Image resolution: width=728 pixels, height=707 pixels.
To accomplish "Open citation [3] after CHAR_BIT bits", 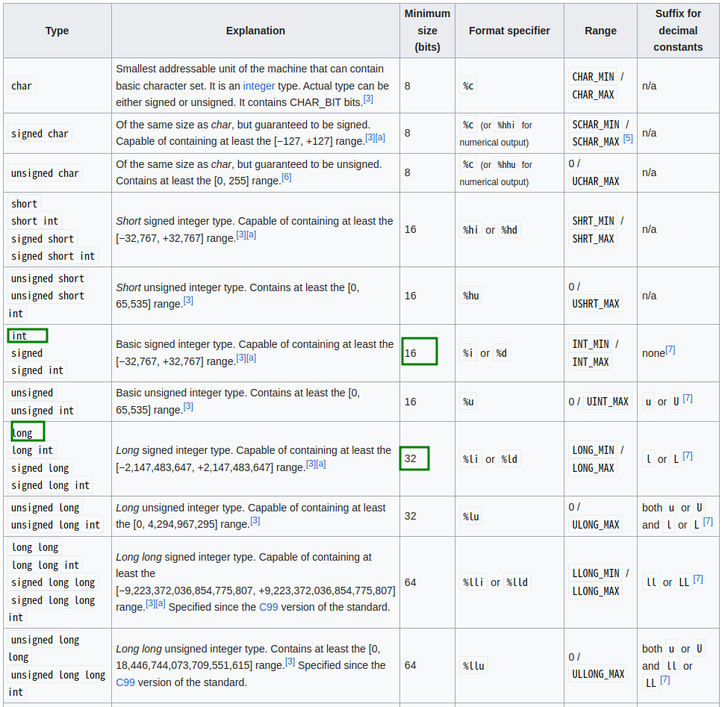I will 368,99.
